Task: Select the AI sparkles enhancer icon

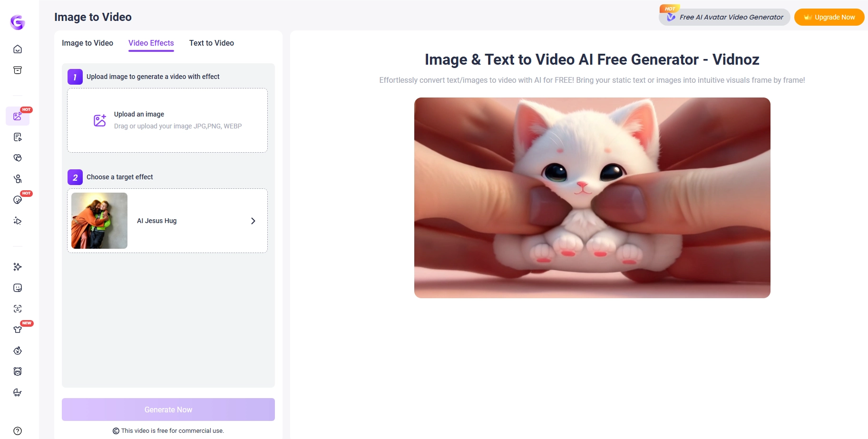Action: point(17,267)
